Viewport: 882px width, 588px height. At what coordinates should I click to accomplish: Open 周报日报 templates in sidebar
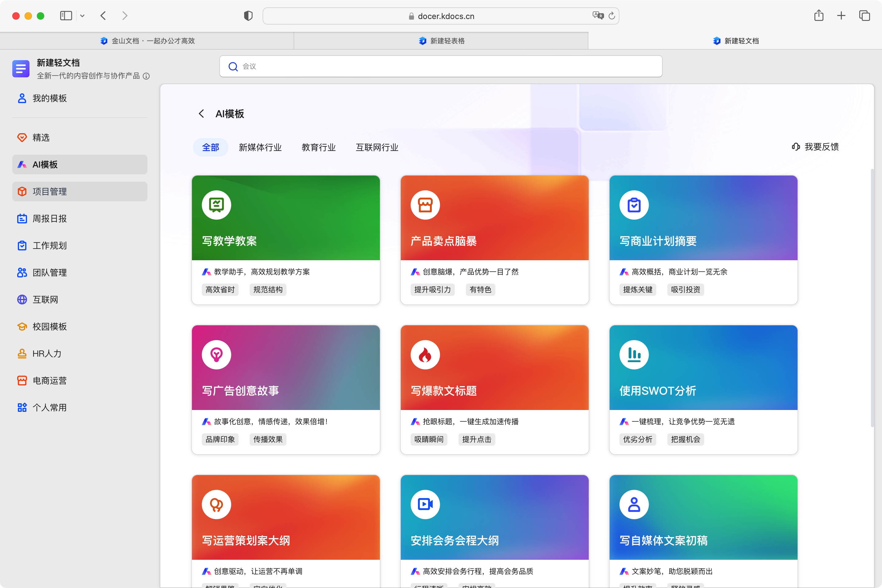click(x=49, y=219)
